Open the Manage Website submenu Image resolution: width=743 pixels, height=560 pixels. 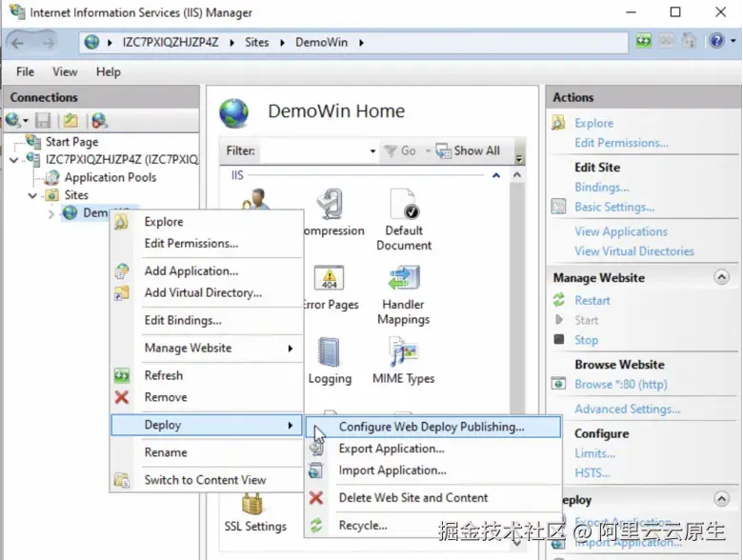click(x=207, y=349)
